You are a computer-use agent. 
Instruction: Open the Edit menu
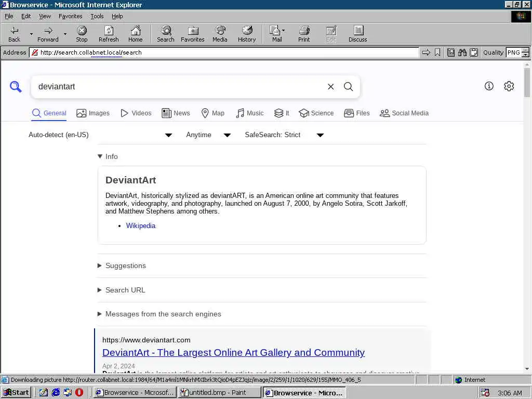(x=26, y=16)
